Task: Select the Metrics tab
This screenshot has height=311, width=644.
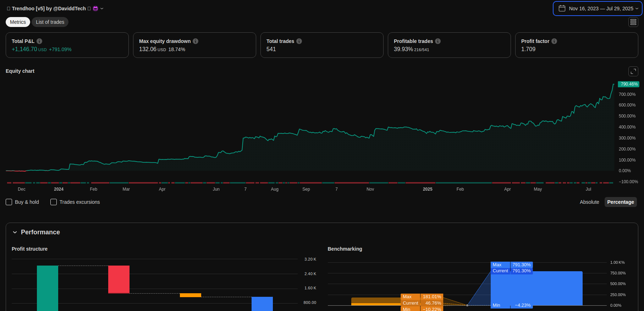Action: point(18,22)
